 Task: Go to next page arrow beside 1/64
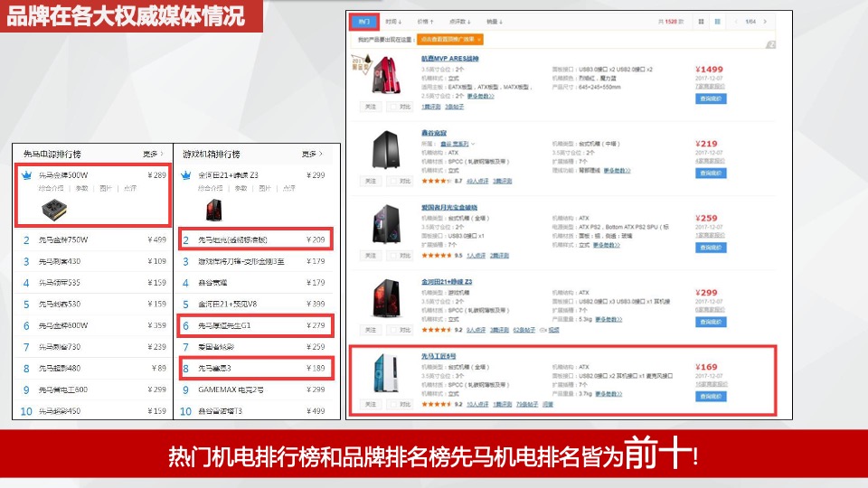pos(765,22)
